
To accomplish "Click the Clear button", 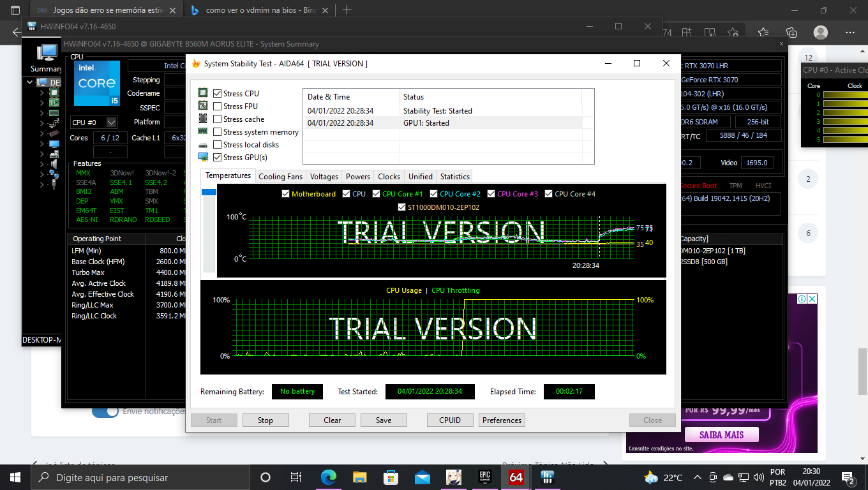I will coord(333,420).
